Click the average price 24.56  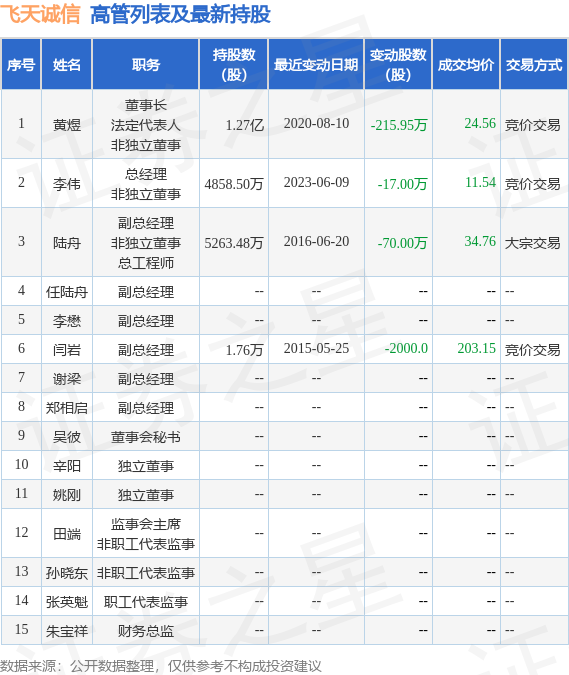480,124
